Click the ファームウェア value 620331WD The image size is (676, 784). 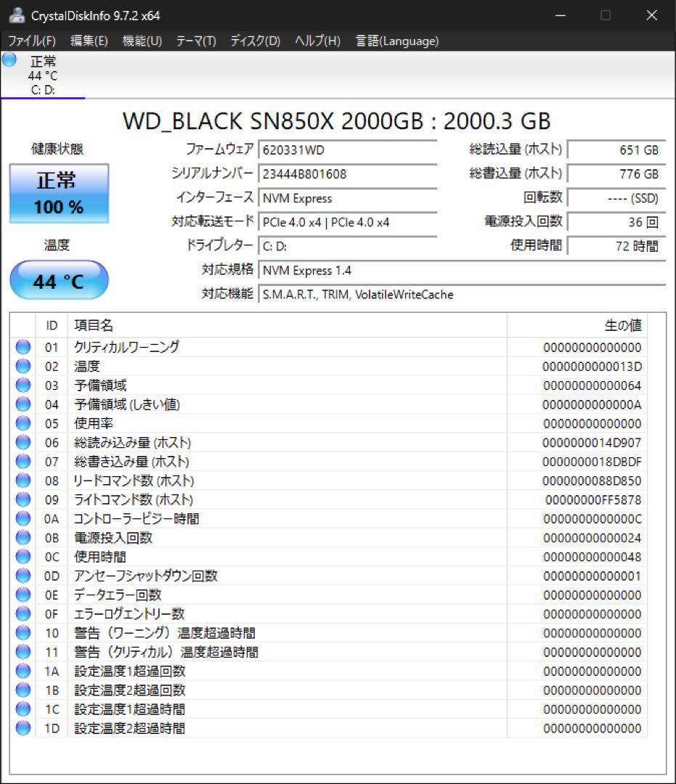pyautogui.click(x=349, y=150)
